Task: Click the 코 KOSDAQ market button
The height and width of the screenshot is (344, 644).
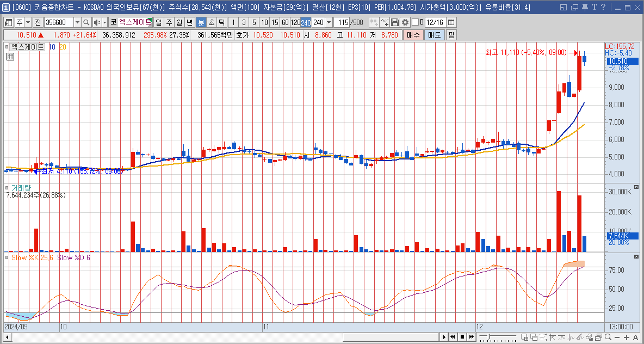Action: (113, 22)
